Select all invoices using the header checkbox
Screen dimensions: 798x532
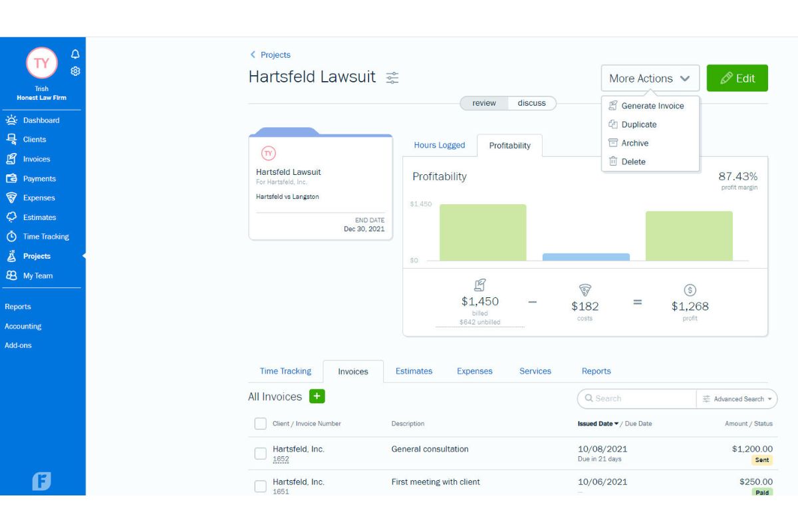(x=260, y=423)
